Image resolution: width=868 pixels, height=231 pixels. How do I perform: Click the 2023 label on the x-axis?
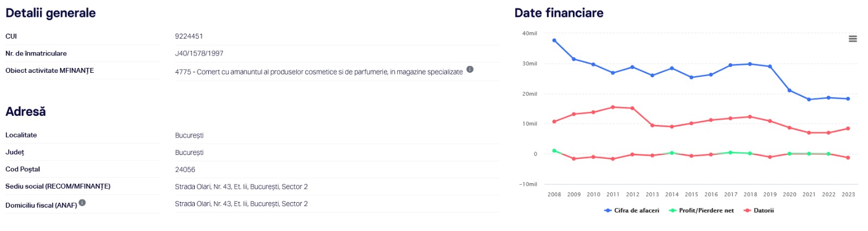click(x=848, y=194)
